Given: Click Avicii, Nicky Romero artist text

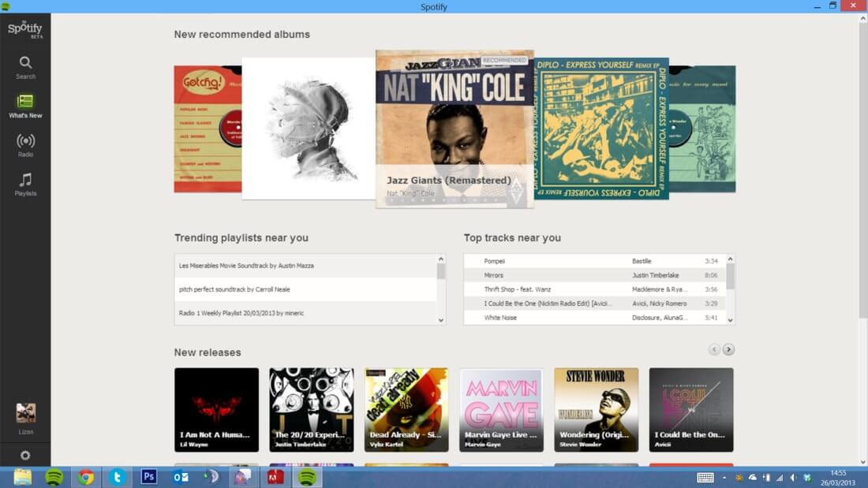Looking at the screenshot, I should tap(660, 304).
